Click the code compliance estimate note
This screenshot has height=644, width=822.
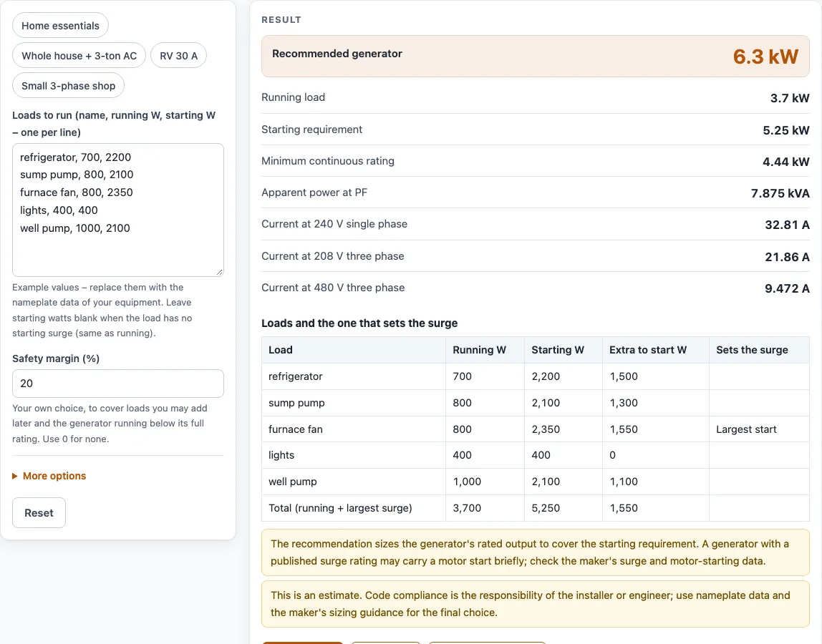(x=536, y=604)
